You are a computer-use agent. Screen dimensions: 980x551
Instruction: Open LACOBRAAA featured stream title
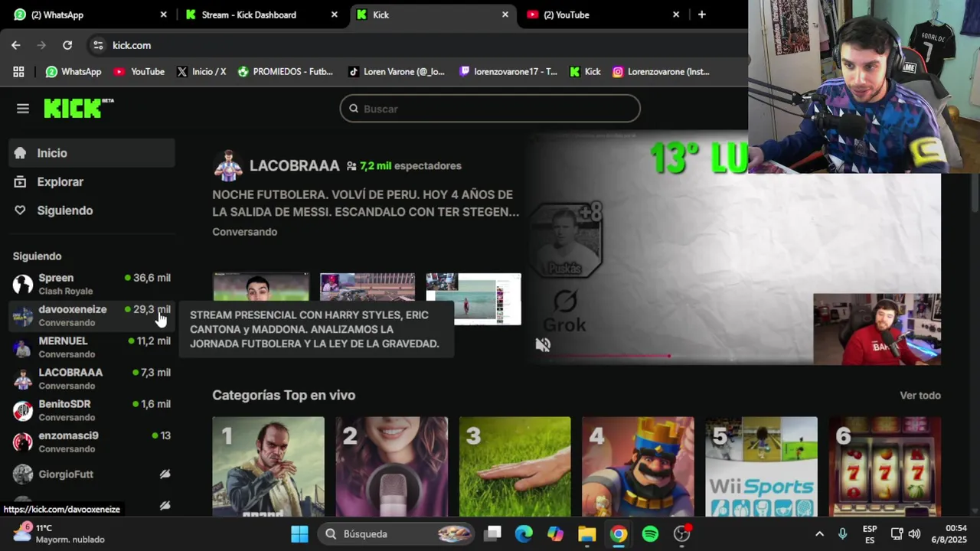click(366, 204)
